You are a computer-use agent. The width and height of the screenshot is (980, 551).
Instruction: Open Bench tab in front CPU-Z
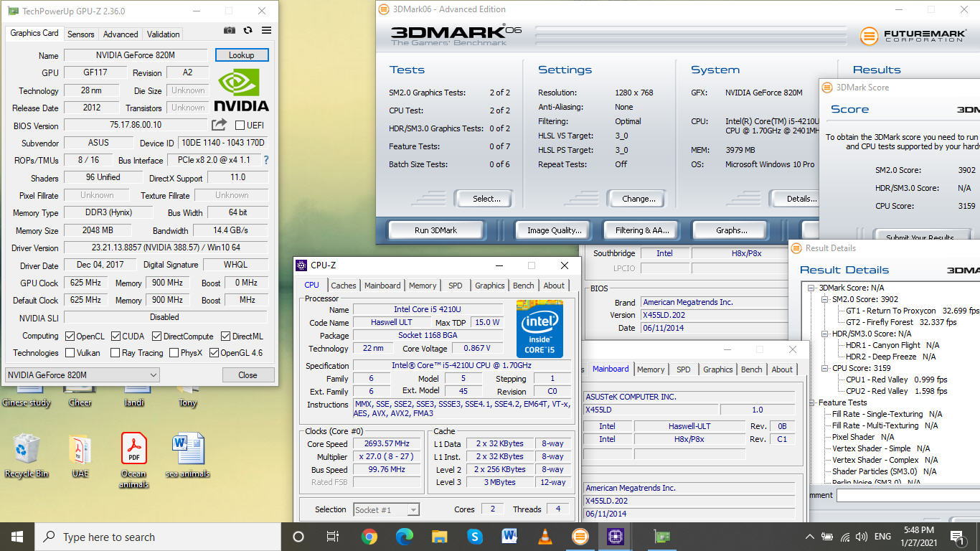click(x=524, y=286)
